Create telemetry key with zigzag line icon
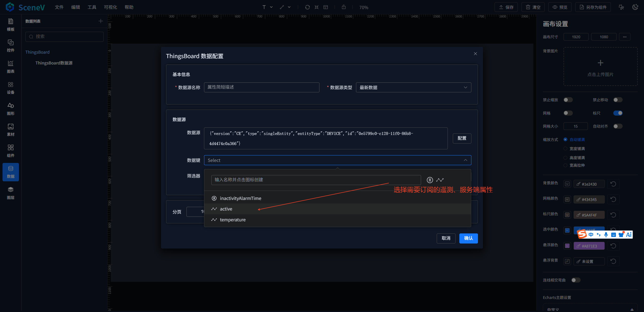Screen dimensions: 644x312 click(440, 180)
